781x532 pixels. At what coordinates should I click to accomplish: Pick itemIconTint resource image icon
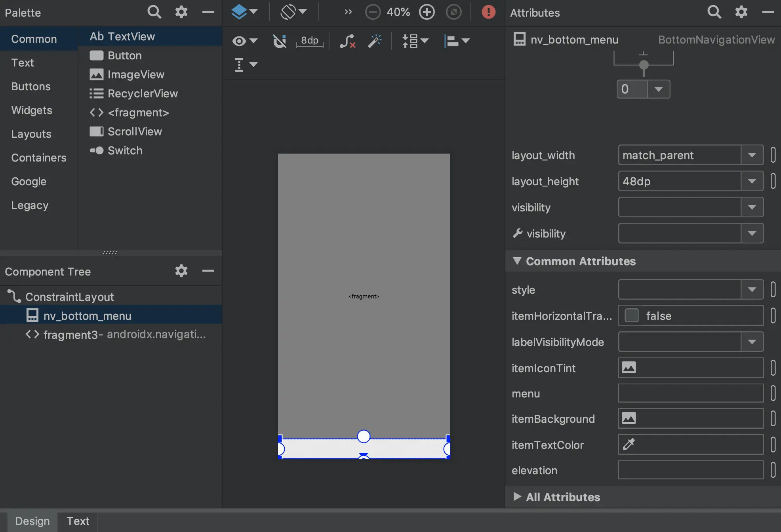coord(629,368)
